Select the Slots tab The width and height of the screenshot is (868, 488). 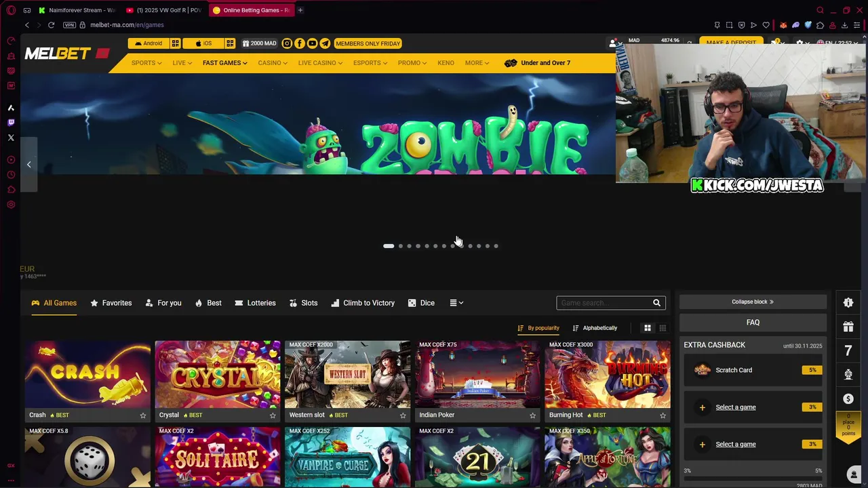tap(303, 303)
